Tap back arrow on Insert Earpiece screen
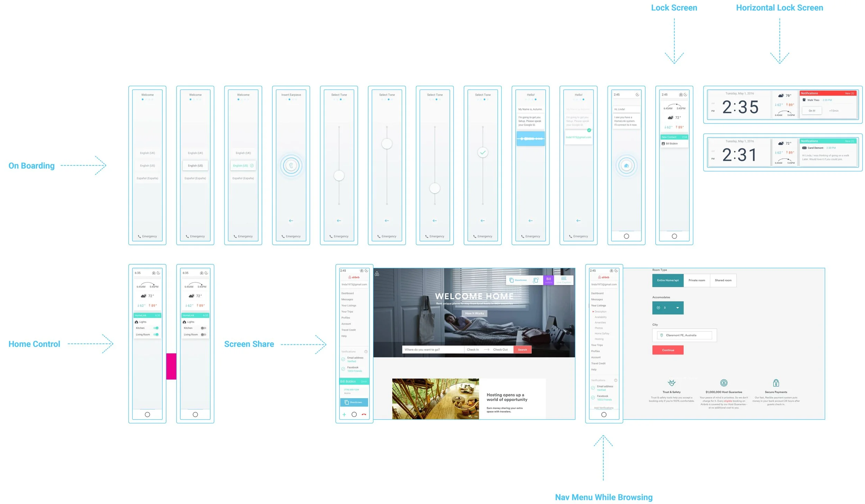Image resolution: width=865 pixels, height=504 pixels. pos(291,221)
